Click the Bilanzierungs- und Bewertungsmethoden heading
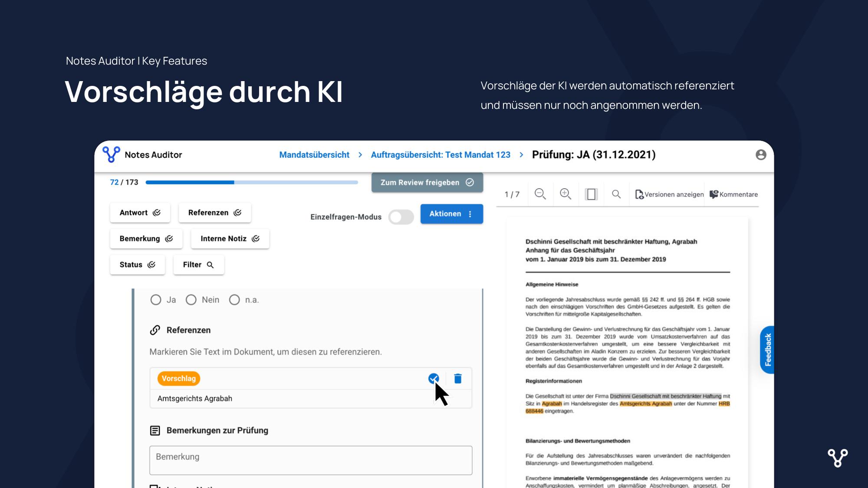This screenshot has width=868, height=488. pyautogui.click(x=578, y=441)
